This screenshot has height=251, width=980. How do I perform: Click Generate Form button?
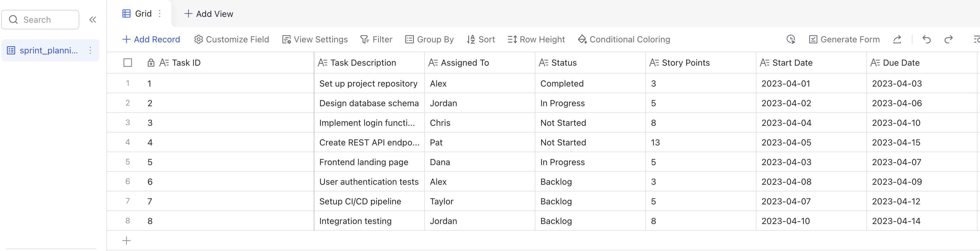[844, 40]
